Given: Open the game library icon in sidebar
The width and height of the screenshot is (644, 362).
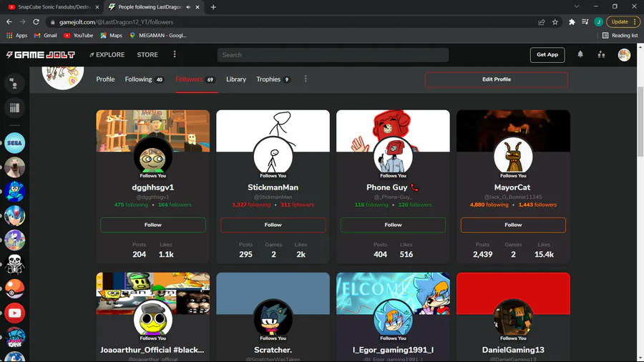Looking at the screenshot, I should [14, 108].
